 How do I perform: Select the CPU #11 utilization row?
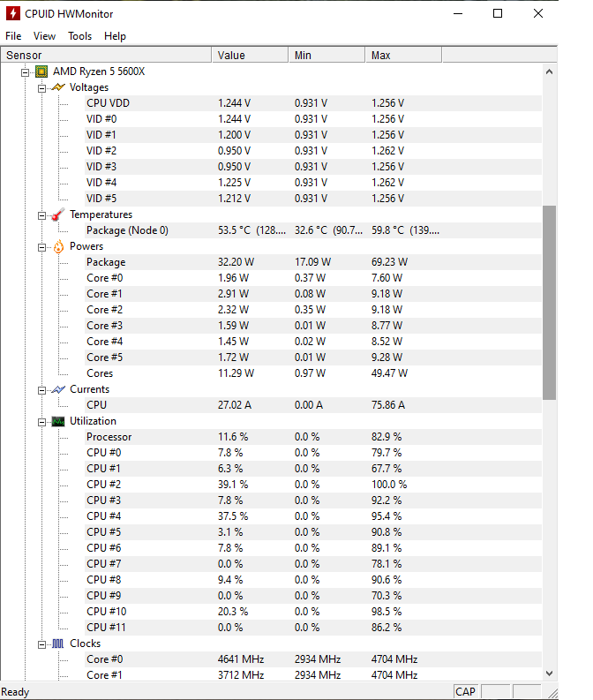[313, 628]
